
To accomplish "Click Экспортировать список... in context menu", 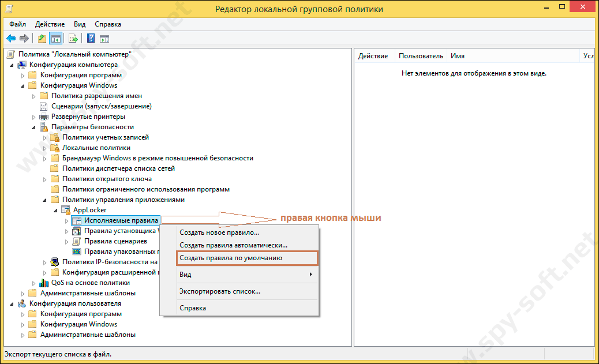I will (x=220, y=291).
